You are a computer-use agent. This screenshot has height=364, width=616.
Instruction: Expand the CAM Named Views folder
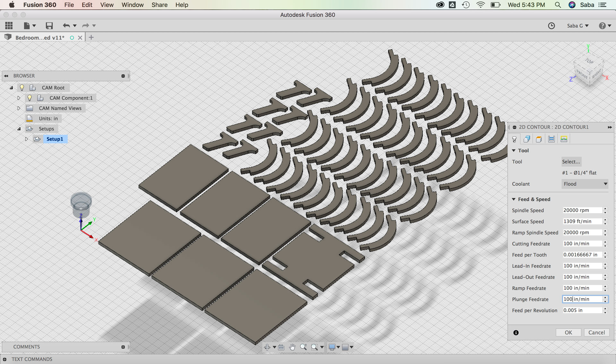click(x=19, y=108)
